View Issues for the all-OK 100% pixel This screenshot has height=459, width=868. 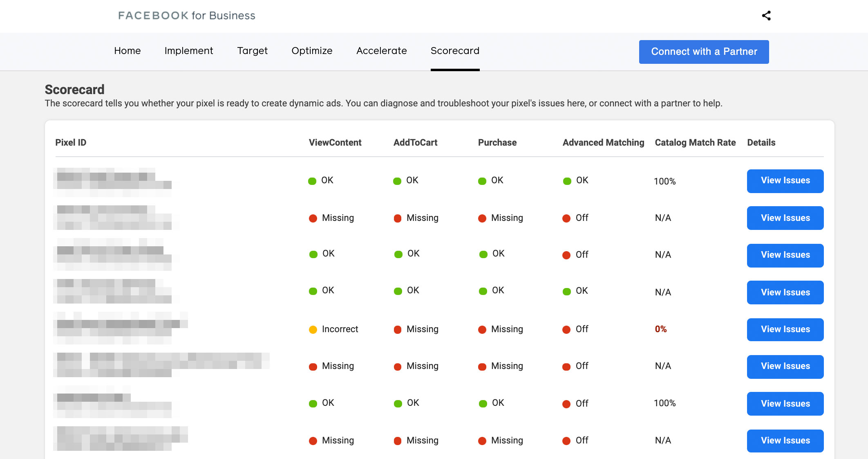tap(785, 181)
